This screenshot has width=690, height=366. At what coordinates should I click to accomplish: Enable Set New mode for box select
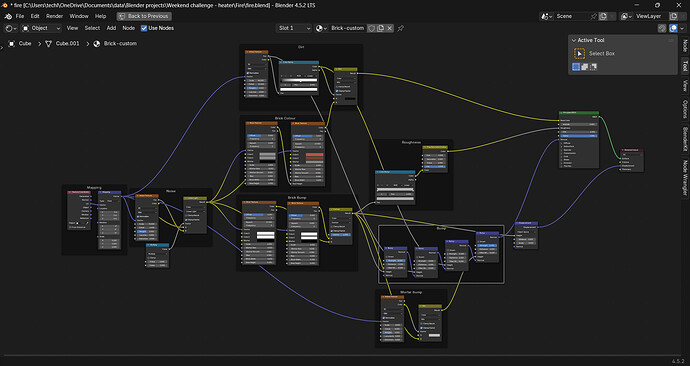coord(576,67)
